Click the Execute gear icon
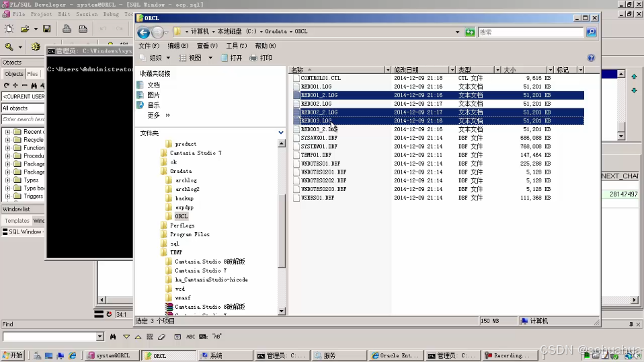The width and height of the screenshot is (644, 362). (36, 47)
